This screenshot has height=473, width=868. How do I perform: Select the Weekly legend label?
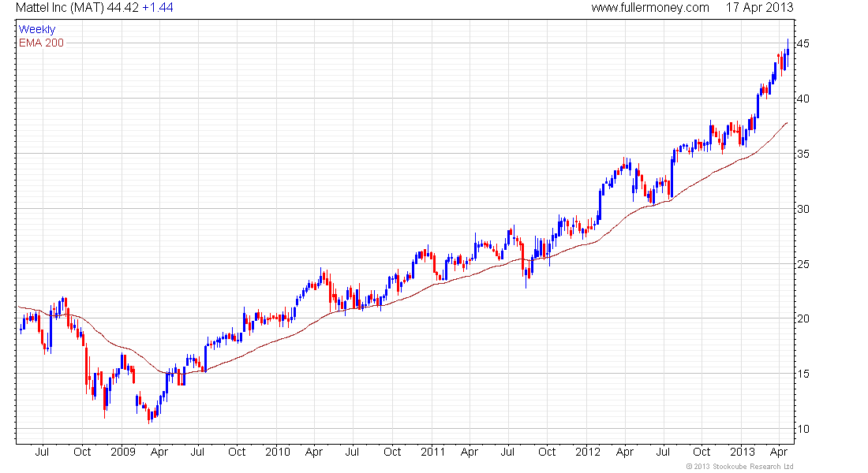(x=37, y=29)
